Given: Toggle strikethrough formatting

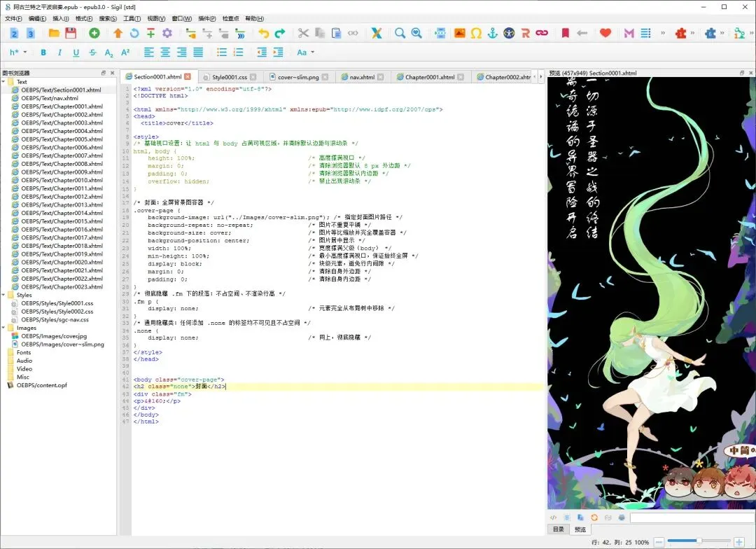Looking at the screenshot, I should click(x=92, y=52).
